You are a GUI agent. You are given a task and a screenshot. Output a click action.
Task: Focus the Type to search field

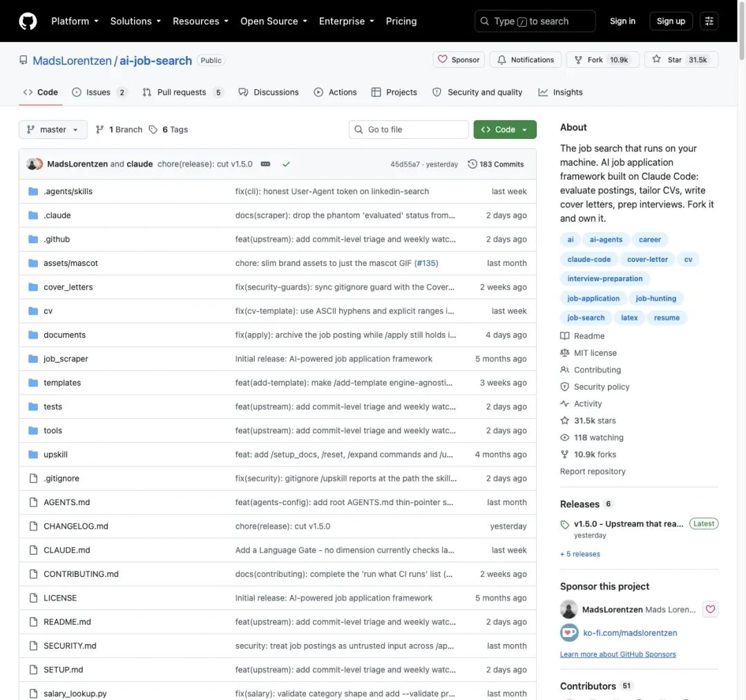point(535,21)
